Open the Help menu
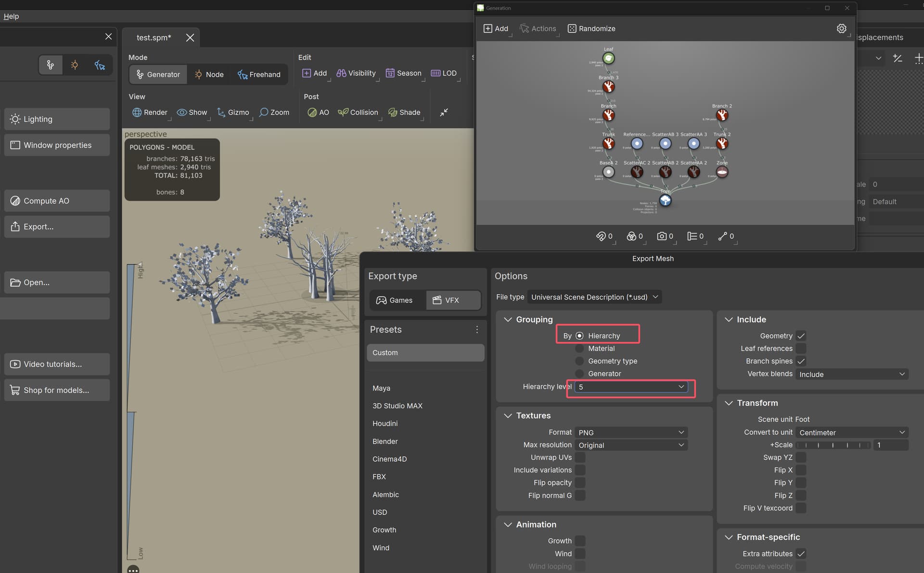924x573 pixels. pos(11,16)
